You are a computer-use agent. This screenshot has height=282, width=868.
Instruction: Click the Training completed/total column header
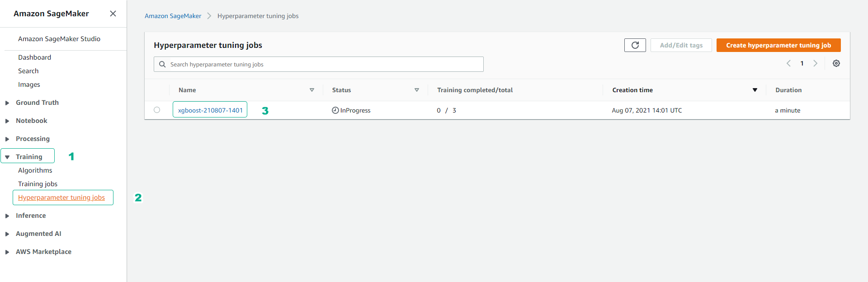point(475,90)
